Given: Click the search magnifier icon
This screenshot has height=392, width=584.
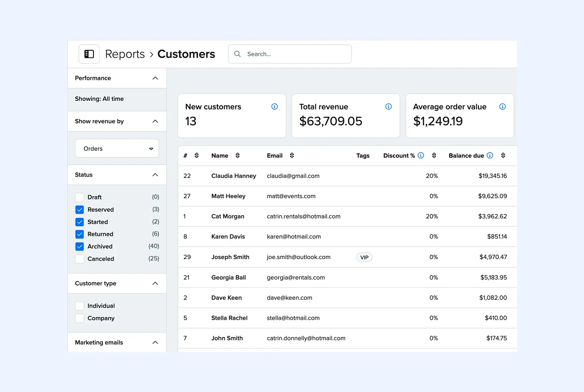Looking at the screenshot, I should point(238,54).
